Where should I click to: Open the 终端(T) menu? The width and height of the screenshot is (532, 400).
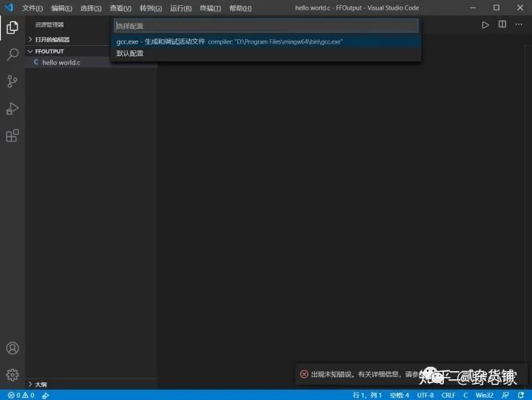point(211,8)
